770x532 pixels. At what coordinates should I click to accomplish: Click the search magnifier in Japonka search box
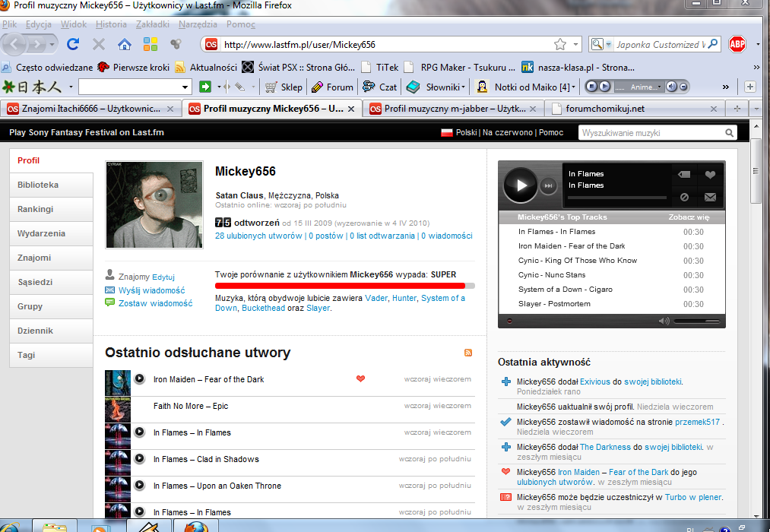coord(713,44)
